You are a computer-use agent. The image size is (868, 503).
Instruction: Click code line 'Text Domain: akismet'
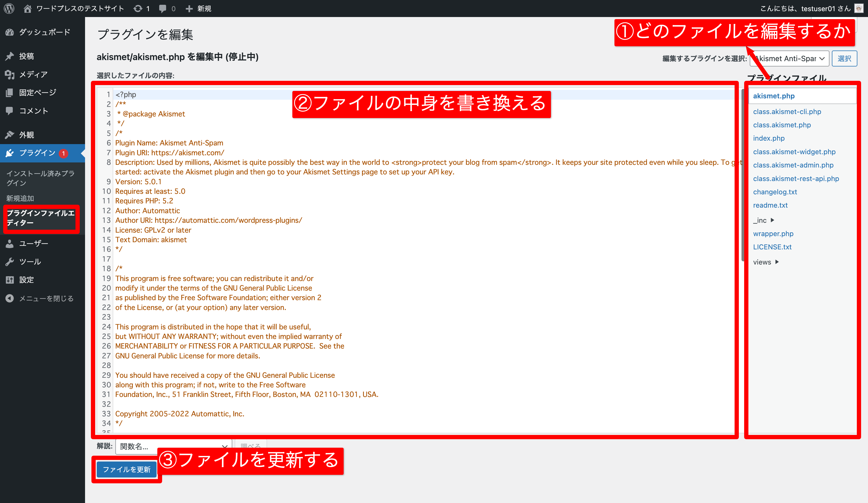pyautogui.click(x=151, y=240)
